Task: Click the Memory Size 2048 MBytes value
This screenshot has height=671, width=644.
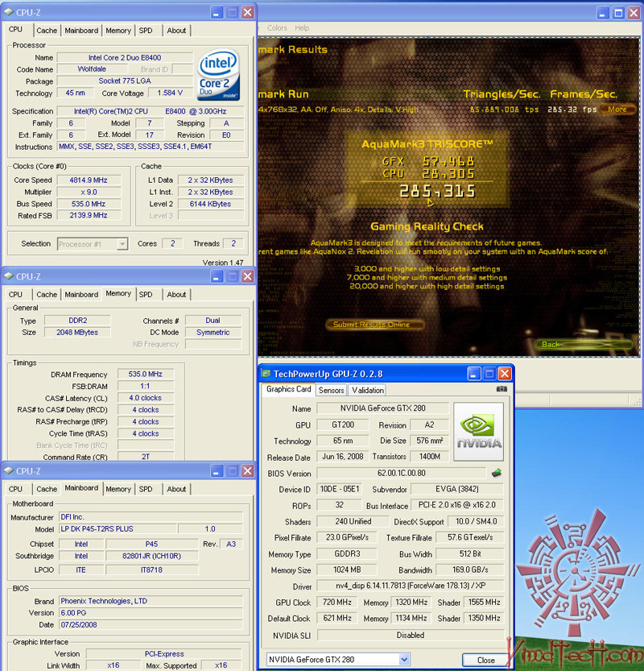Action: pos(77,332)
